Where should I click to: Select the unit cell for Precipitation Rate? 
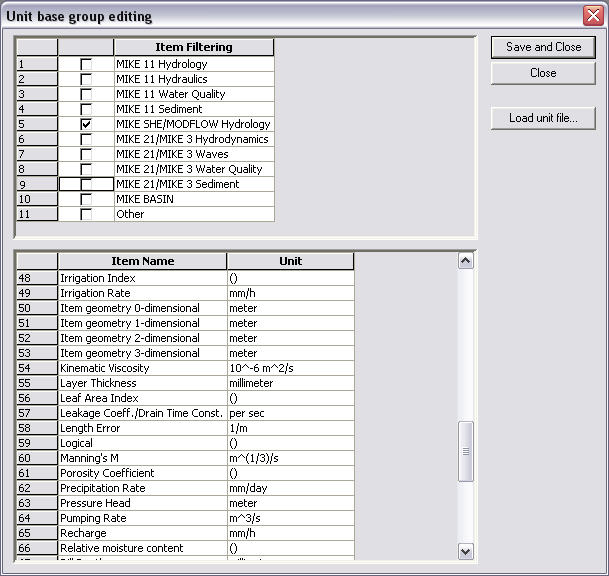pos(290,488)
